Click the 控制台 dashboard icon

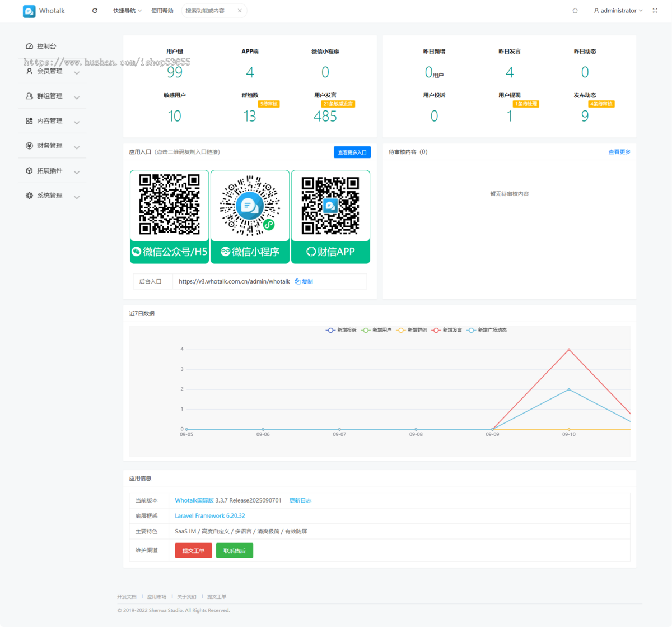29,47
